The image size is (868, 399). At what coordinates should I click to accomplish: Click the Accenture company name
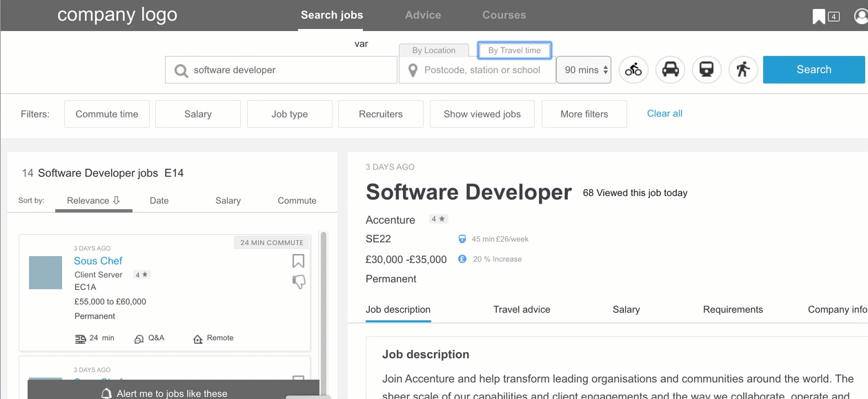pos(391,220)
